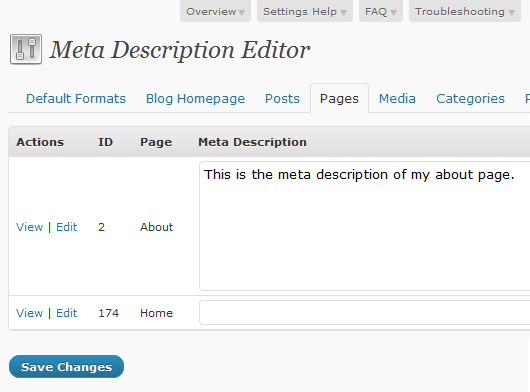Screen dimensions: 530x392
Task: Click the Meta Description column header
Action: 252,142
